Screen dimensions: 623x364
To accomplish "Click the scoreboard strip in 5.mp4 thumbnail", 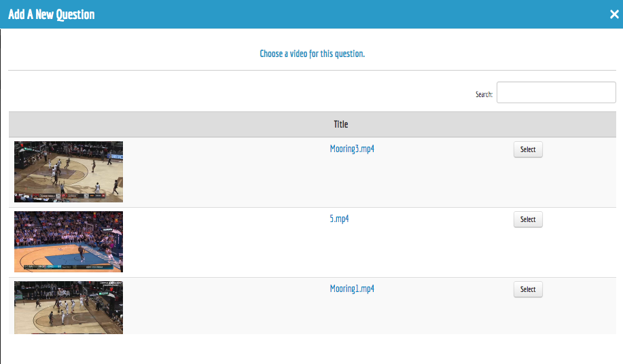I will tap(69, 267).
